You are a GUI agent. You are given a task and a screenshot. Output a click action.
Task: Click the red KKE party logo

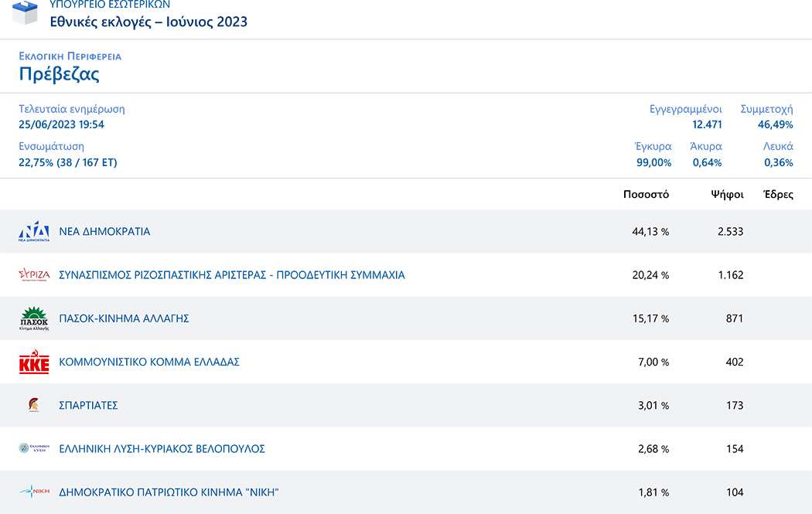tap(34, 362)
